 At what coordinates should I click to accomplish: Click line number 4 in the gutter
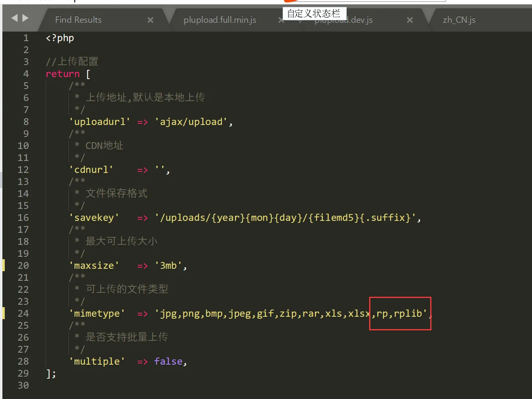pos(26,74)
